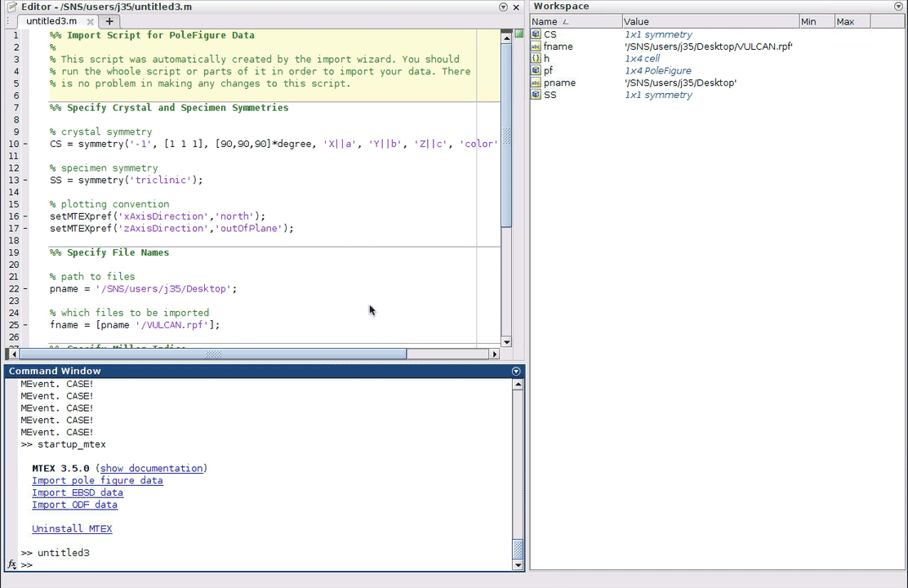Open the Import pole figure data link

pyautogui.click(x=97, y=480)
